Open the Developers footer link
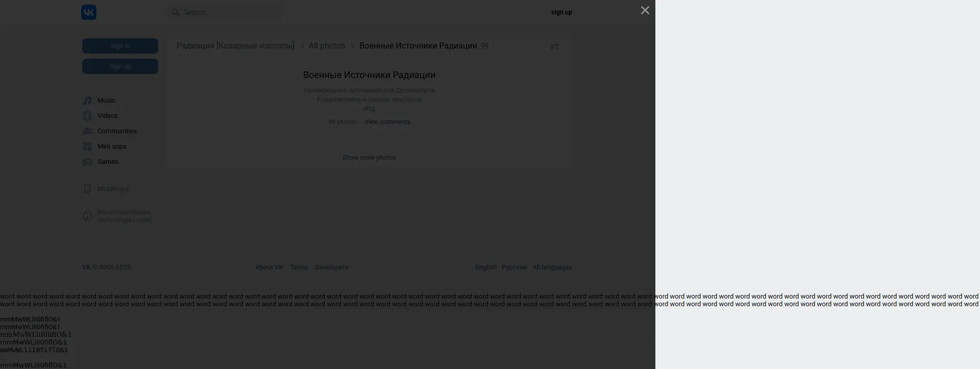Screen dimensions: 980x369 331,267
